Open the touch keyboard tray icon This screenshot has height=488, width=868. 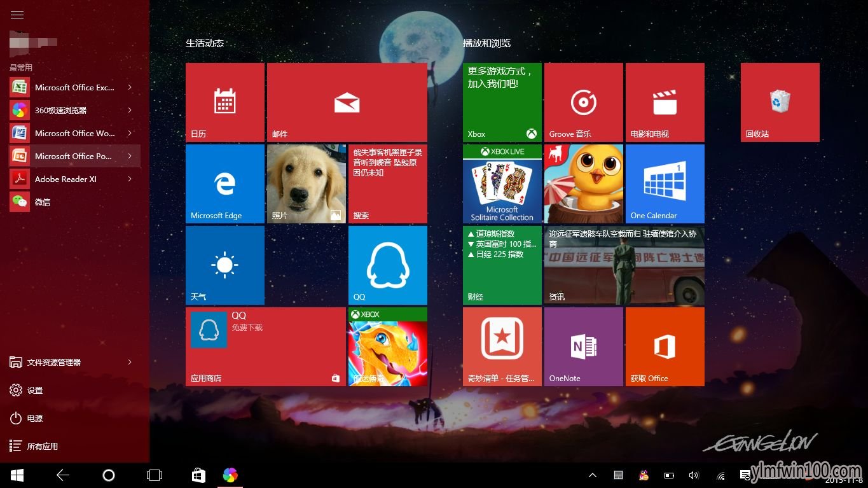(617, 475)
